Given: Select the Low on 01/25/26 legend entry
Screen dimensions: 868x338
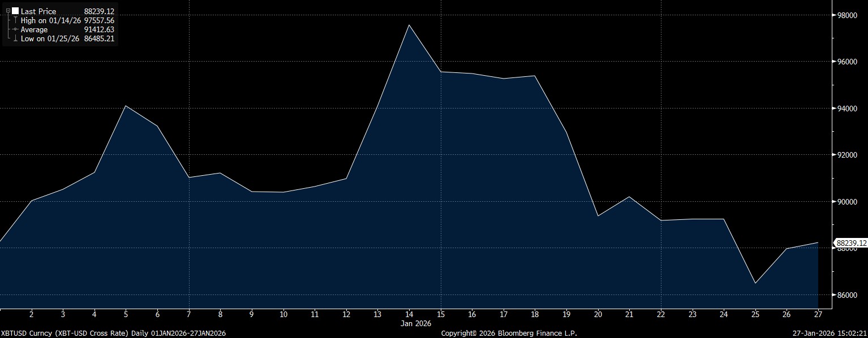Looking at the screenshot, I should click(x=50, y=39).
